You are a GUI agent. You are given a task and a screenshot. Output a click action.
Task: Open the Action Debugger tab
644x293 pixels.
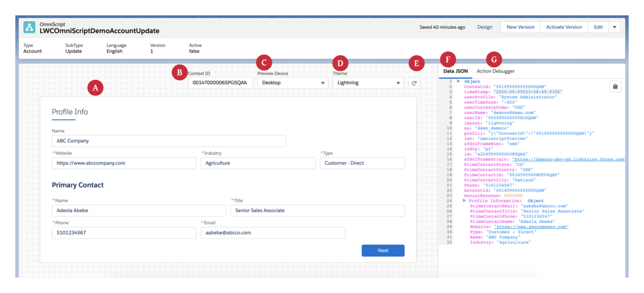tap(496, 71)
